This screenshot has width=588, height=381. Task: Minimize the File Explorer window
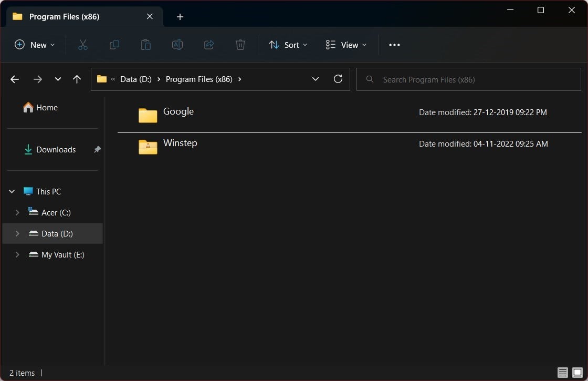[x=510, y=10]
